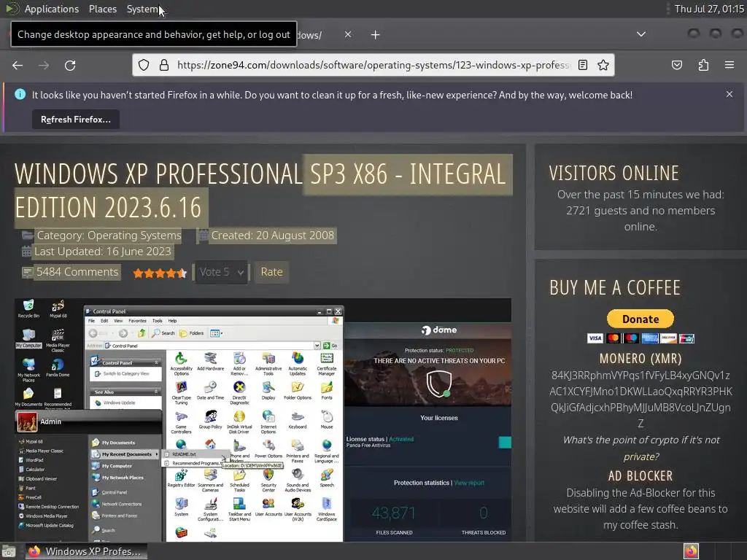Viewport: 747px width, 560px height.
Task: Click Refresh Firefox button
Action: 76,120
